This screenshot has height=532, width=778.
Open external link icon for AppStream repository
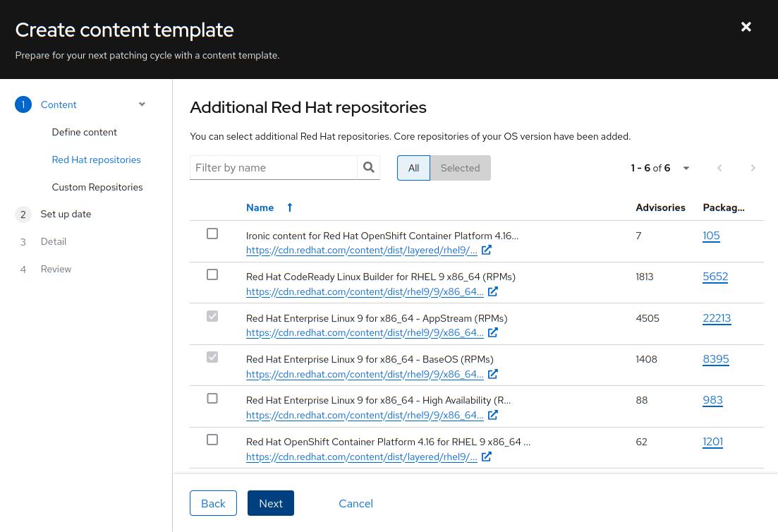[492, 332]
